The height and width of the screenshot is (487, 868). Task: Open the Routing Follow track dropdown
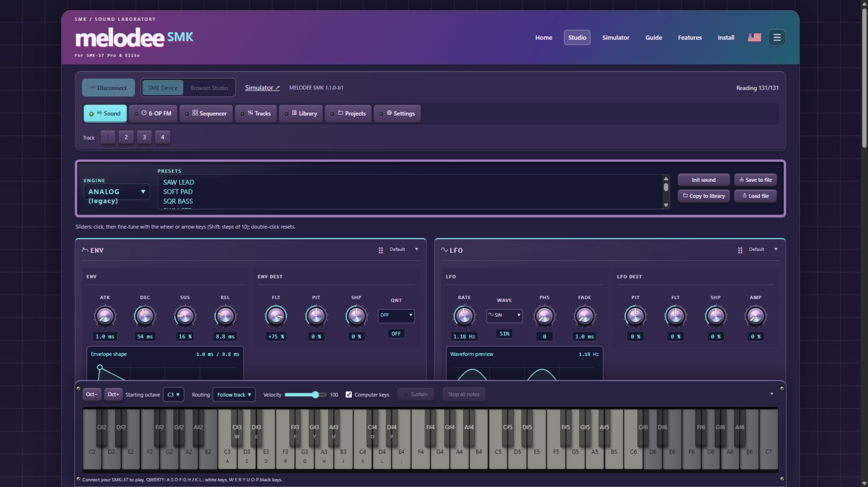pos(234,394)
